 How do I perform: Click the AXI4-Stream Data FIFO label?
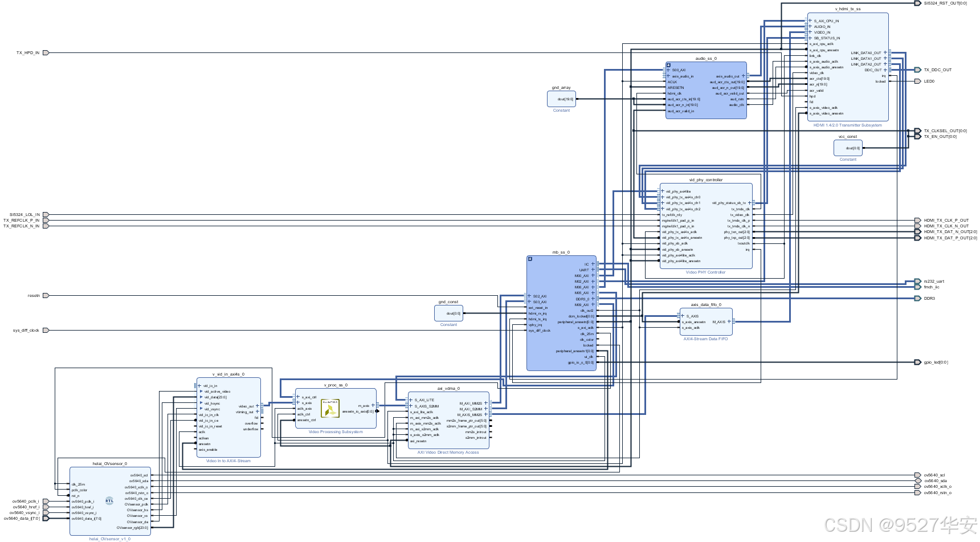(705, 339)
